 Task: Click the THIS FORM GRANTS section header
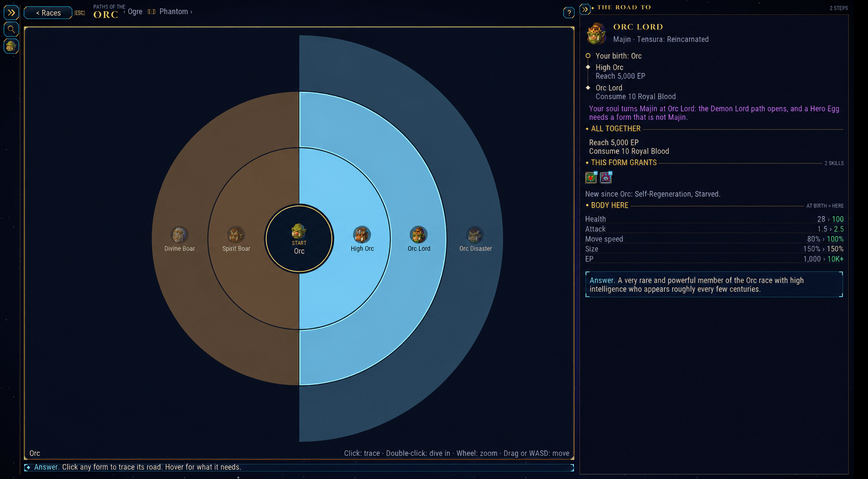pyautogui.click(x=623, y=162)
